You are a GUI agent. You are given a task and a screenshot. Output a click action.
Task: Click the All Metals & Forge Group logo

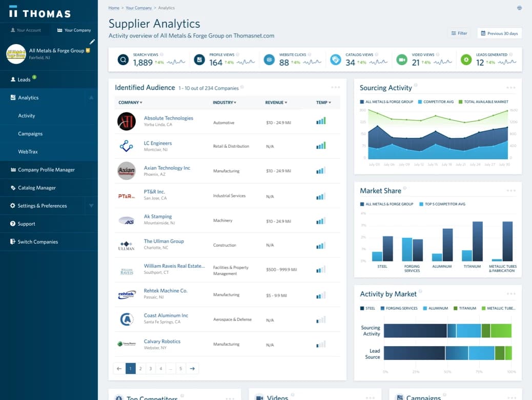coord(16,54)
